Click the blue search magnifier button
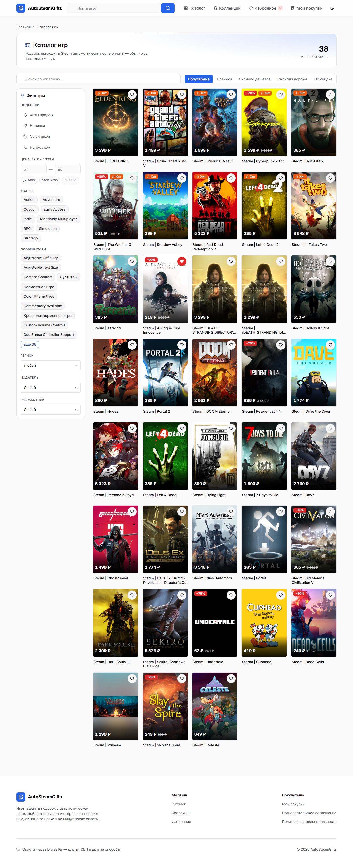The height and width of the screenshot is (868, 353). [x=168, y=8]
